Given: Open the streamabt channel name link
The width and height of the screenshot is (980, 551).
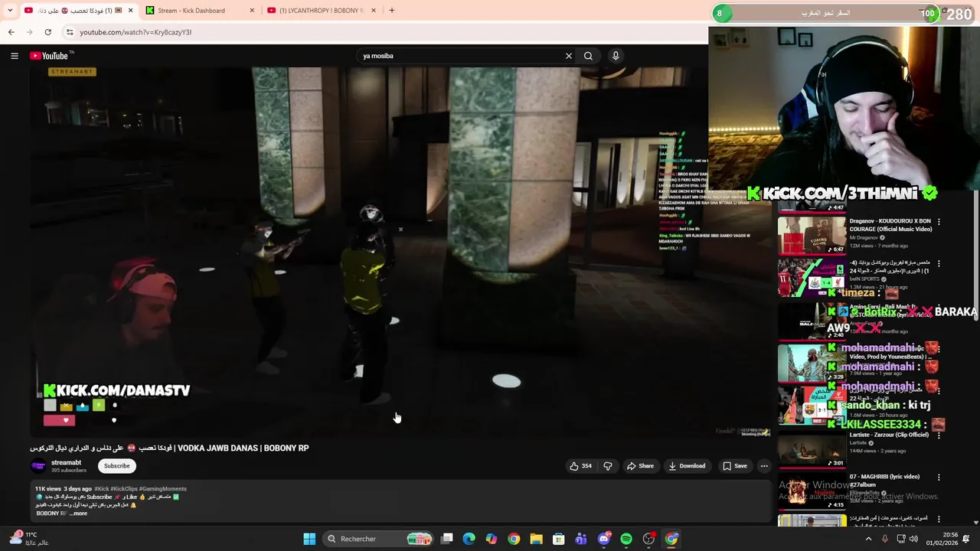Looking at the screenshot, I should tap(67, 462).
